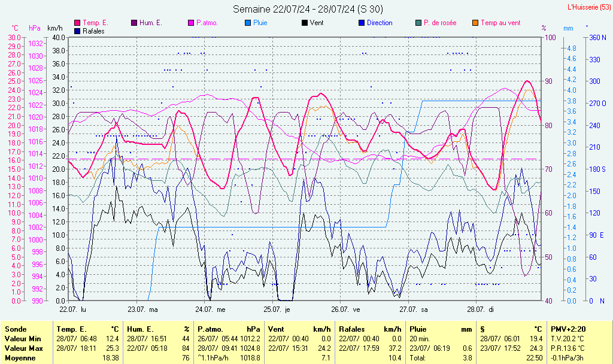Click the "hPa" axis unit above the chart

point(35,28)
